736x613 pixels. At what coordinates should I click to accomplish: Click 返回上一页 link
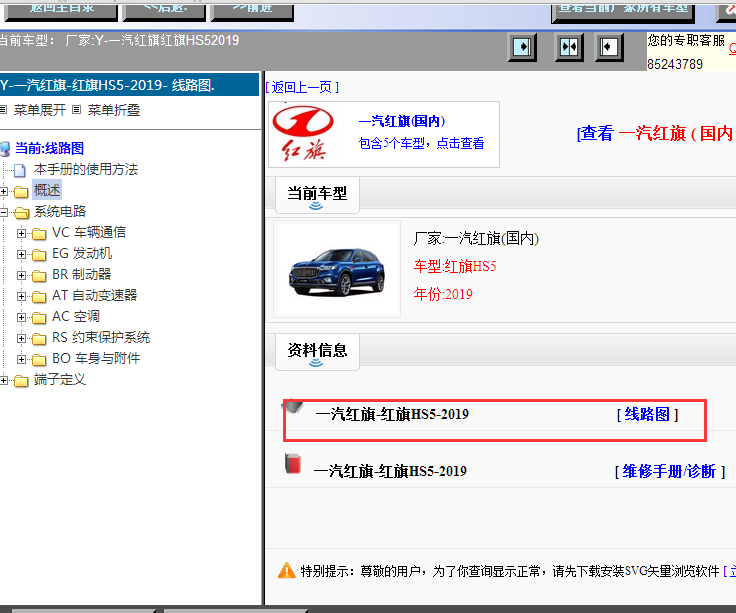click(302, 87)
